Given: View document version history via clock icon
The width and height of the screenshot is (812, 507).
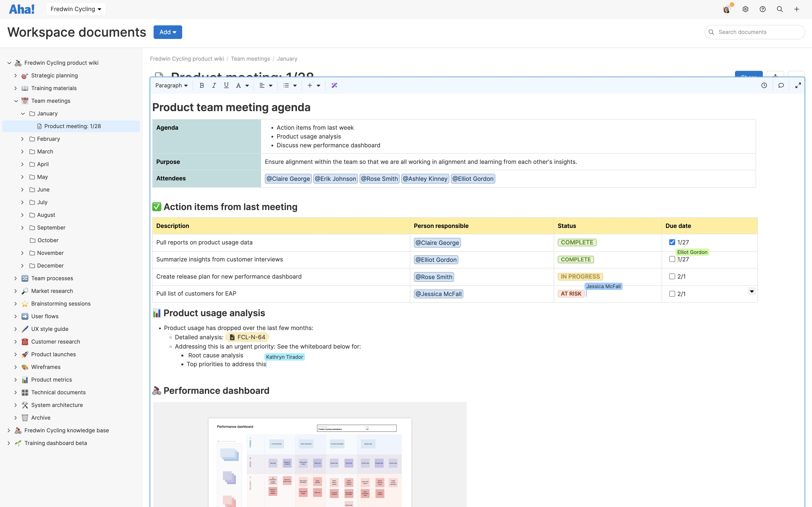Looking at the screenshot, I should 764,85.
